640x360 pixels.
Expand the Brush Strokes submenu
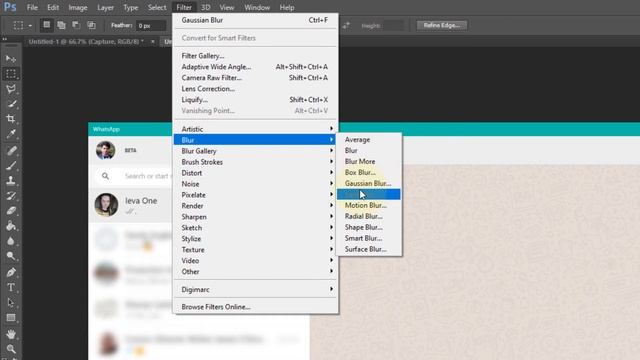point(256,162)
